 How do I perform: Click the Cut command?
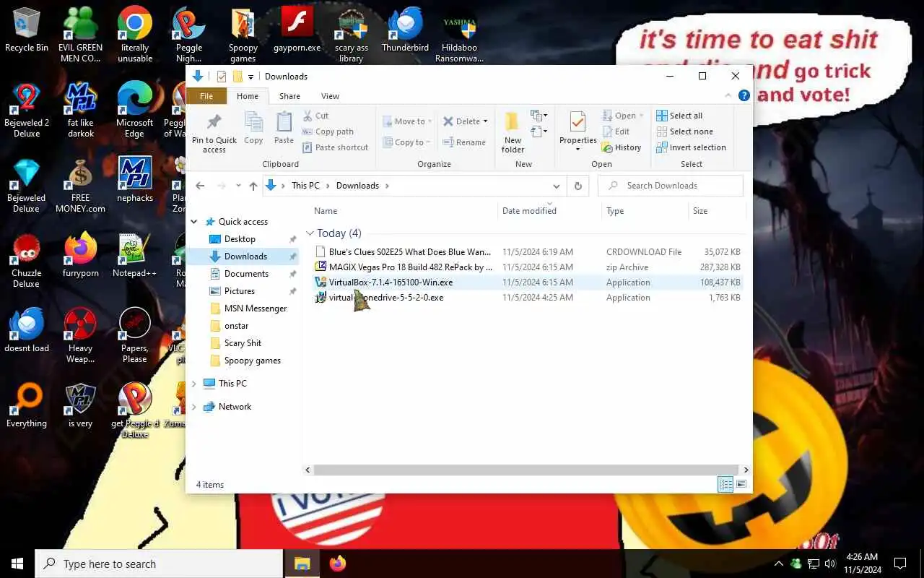[x=315, y=116]
